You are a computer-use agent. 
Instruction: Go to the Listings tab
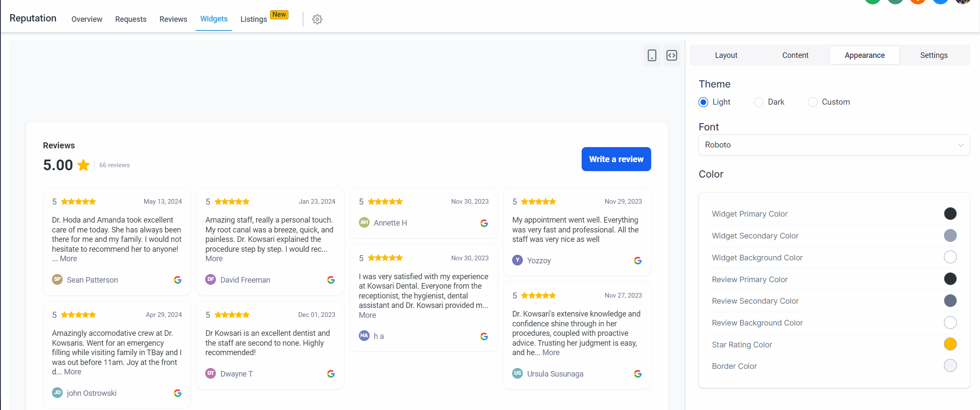point(254,19)
